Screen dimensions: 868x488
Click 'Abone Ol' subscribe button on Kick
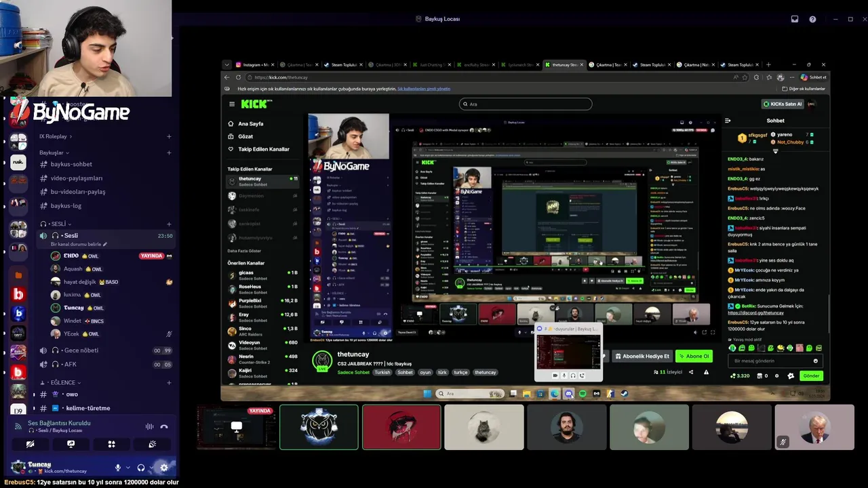click(694, 356)
